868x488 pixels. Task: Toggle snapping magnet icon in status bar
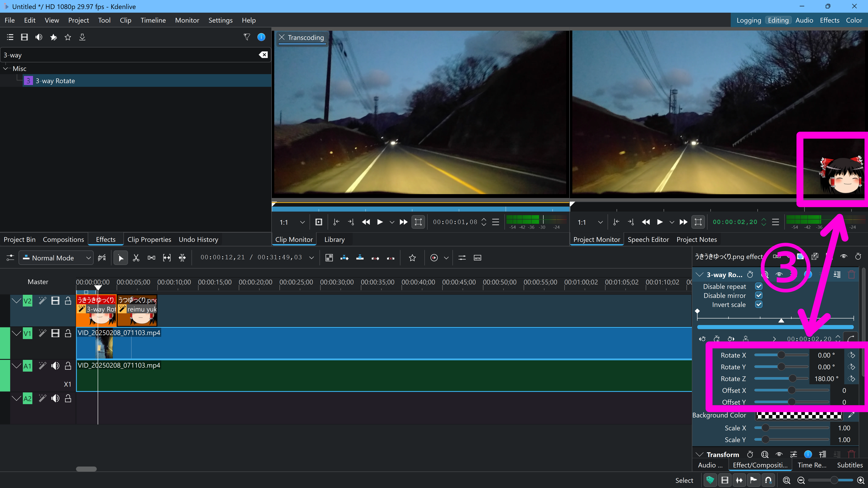[x=768, y=480]
